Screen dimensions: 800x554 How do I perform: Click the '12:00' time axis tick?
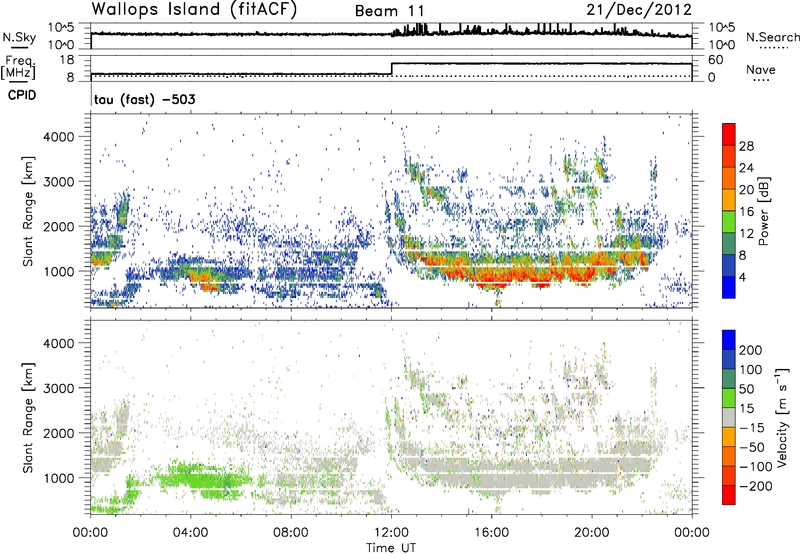coord(391,533)
